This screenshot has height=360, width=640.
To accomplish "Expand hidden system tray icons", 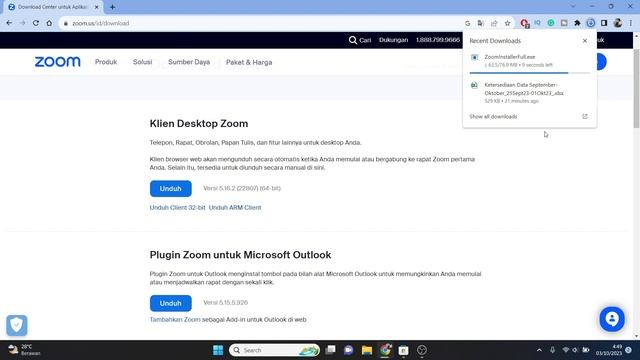I will click(x=539, y=350).
